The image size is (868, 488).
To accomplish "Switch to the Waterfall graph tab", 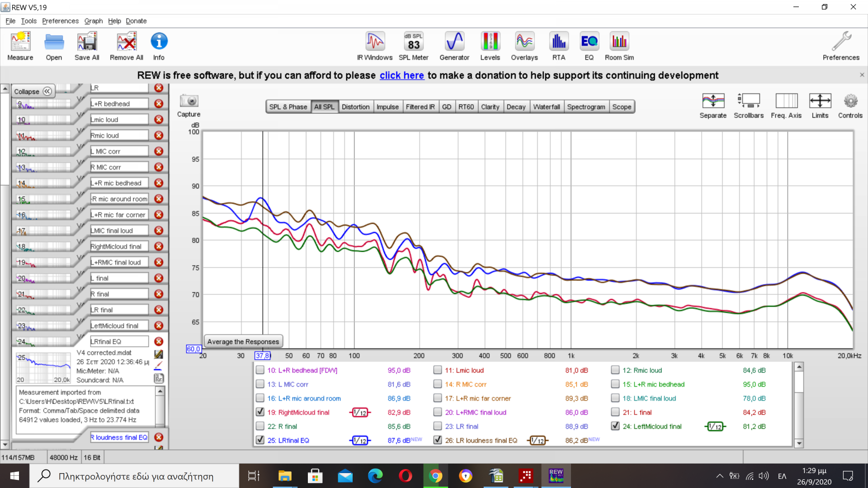I will pyautogui.click(x=546, y=107).
